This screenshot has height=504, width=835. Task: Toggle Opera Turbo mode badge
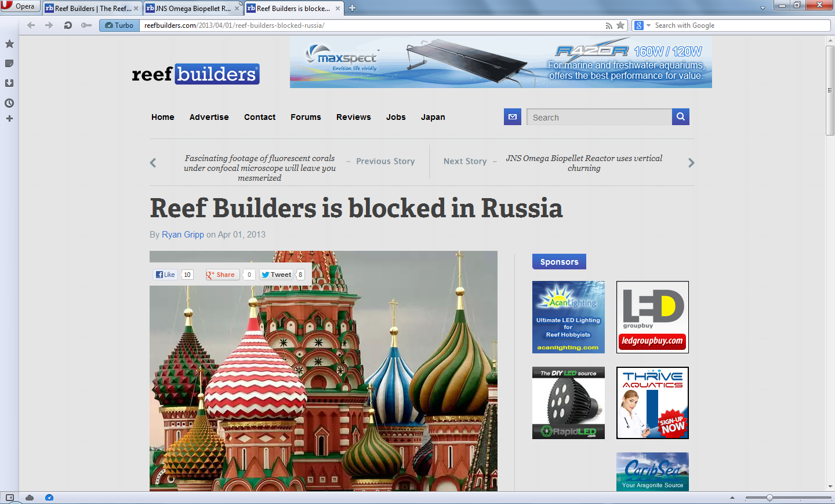tap(119, 25)
